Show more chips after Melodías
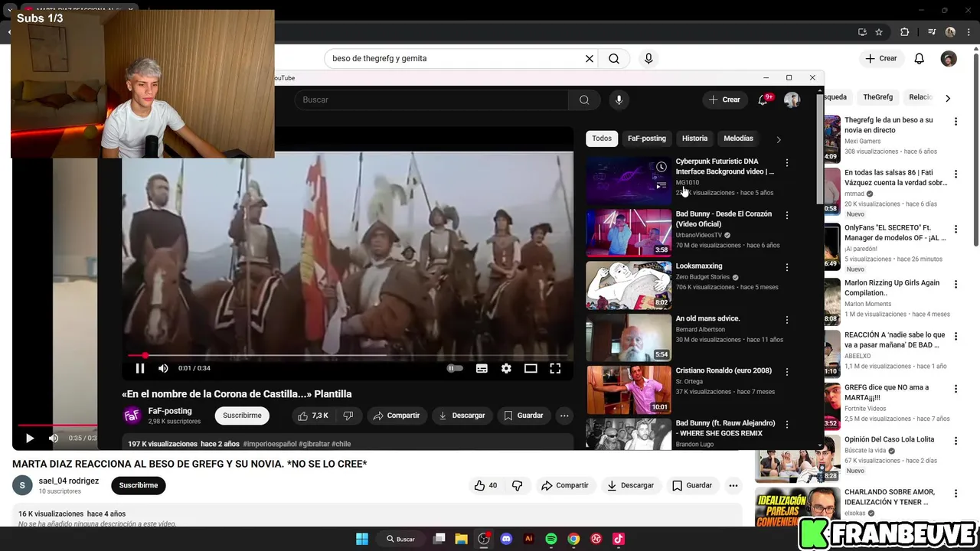Viewport: 980px width, 551px height. [779, 139]
